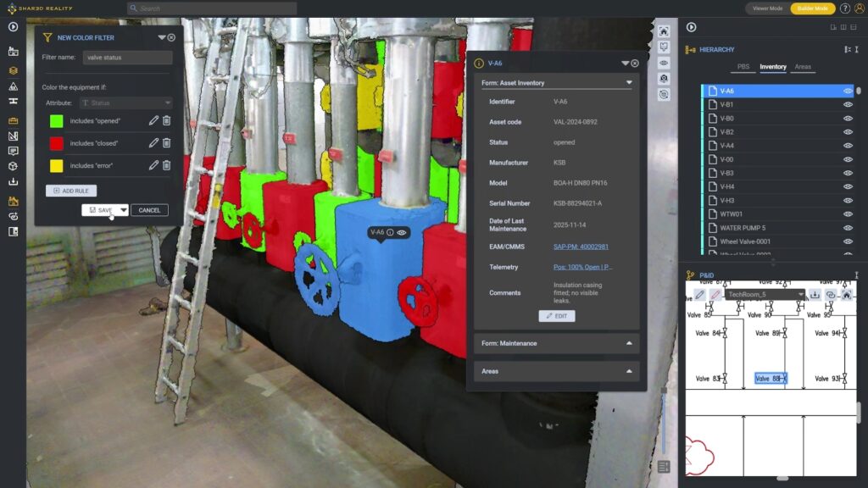Switch to the Areas hierarchy tab
Image resolution: width=868 pixels, height=488 pixels.
pyautogui.click(x=803, y=66)
